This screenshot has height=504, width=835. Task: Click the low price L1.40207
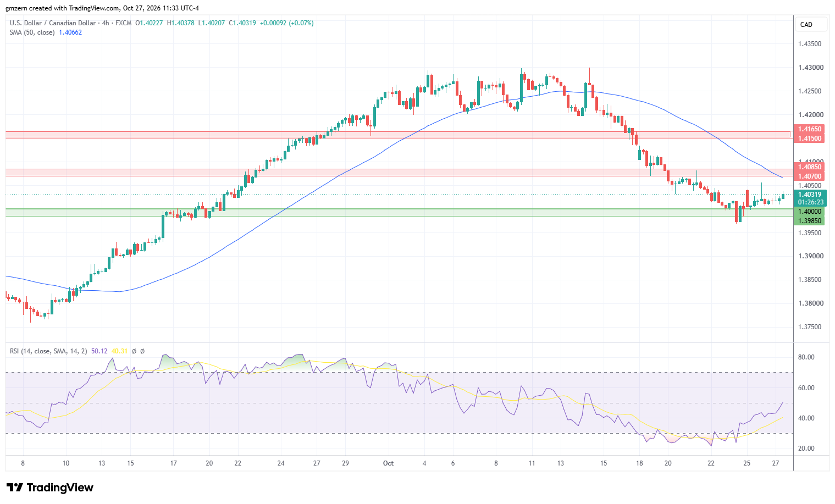click(212, 23)
